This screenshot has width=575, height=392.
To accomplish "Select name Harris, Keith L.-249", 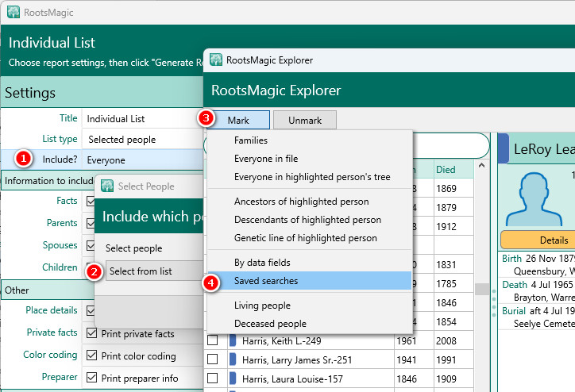I will (x=282, y=341).
